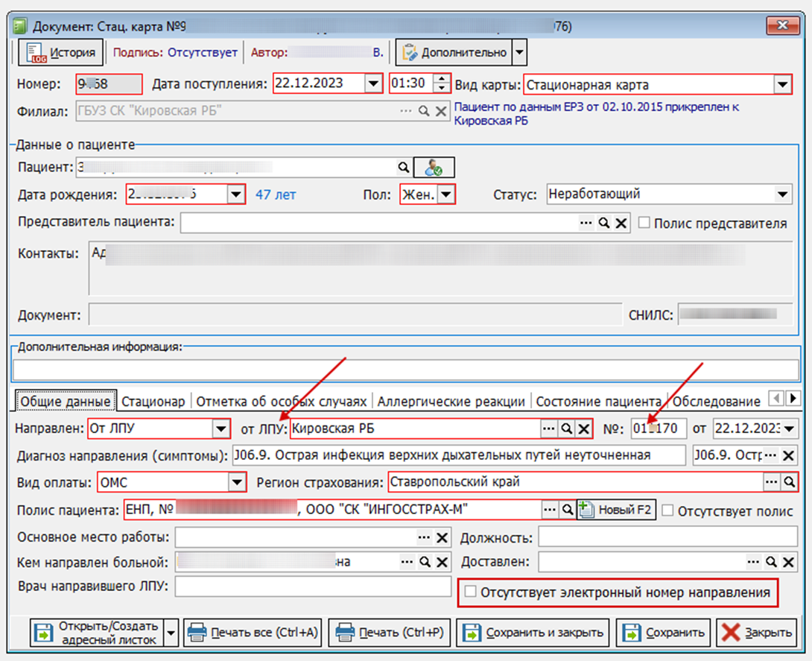Search the Доставлен field with magnifier
Screen dimensions: 812x661
(771, 562)
